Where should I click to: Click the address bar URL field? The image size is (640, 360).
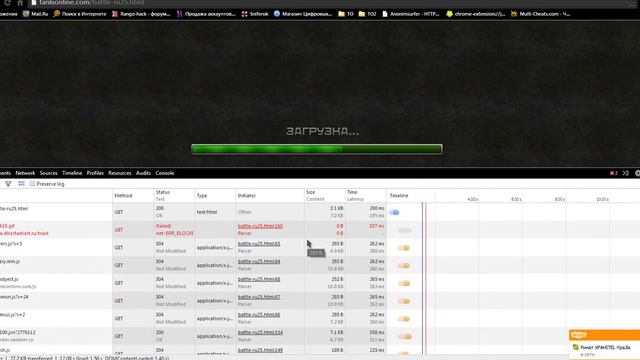[x=327, y=2]
